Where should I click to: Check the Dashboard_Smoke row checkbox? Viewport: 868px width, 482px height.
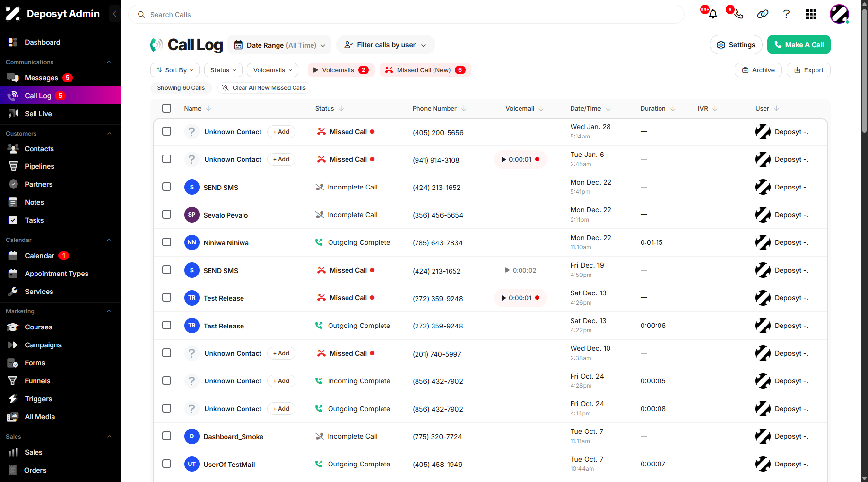pyautogui.click(x=167, y=436)
